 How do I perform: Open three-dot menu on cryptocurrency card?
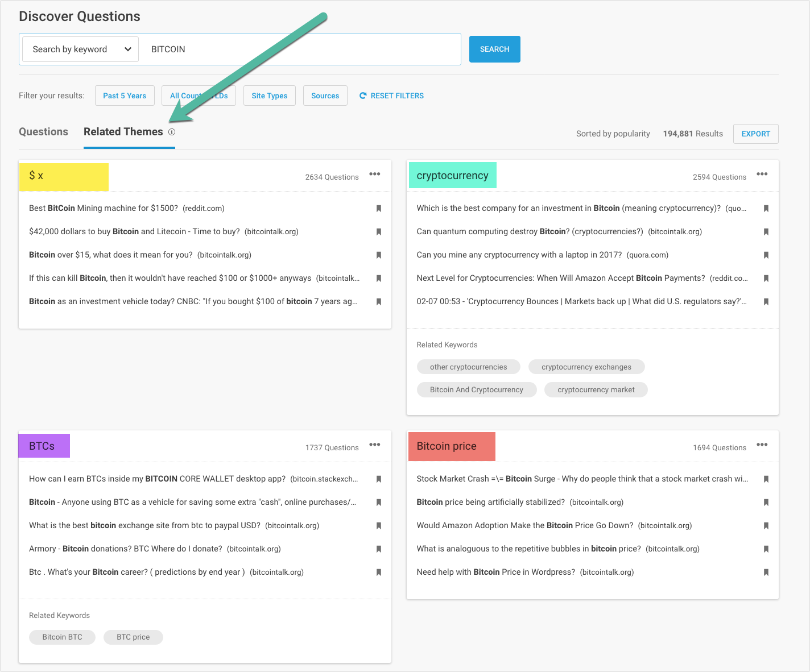(762, 174)
